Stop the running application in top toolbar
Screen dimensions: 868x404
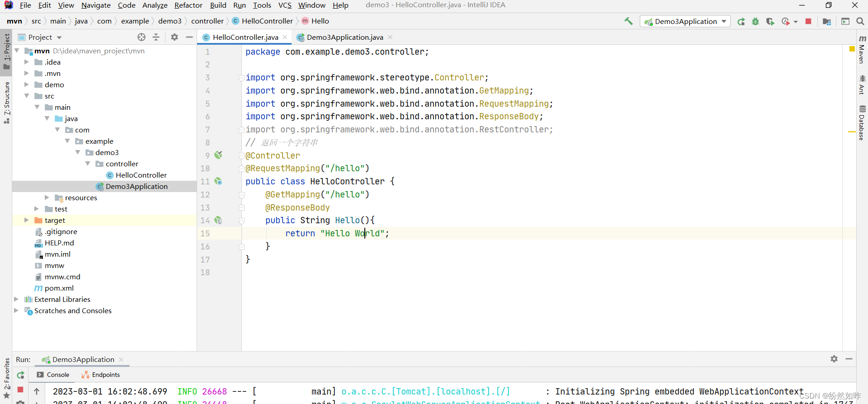(808, 21)
